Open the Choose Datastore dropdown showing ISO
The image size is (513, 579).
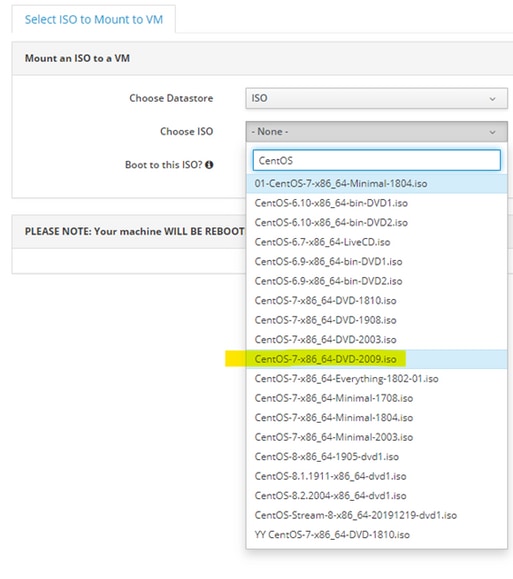pyautogui.click(x=376, y=98)
